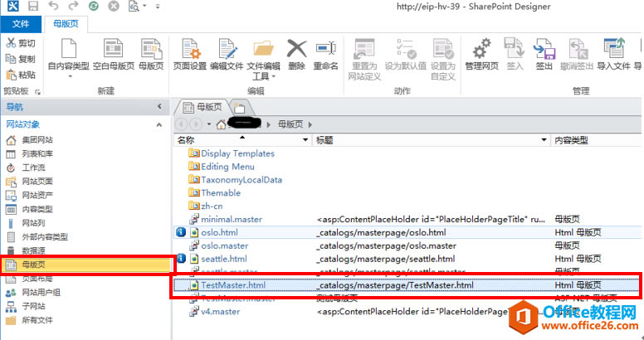Go to site home via breadcrumb house icon
The width and height of the screenshot is (644, 340).
(x=222, y=124)
